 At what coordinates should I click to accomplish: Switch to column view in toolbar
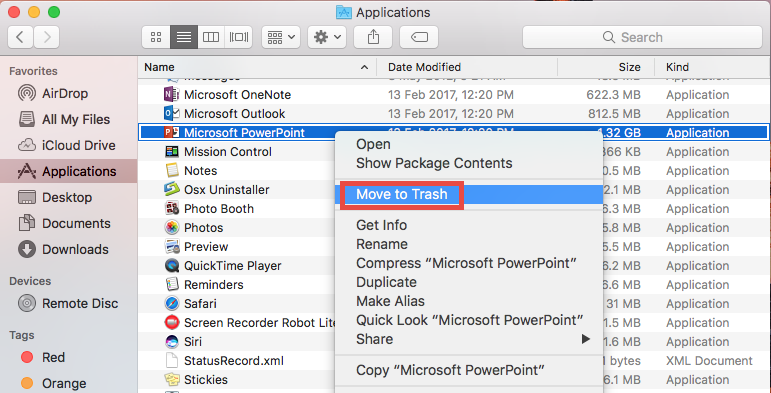point(211,37)
